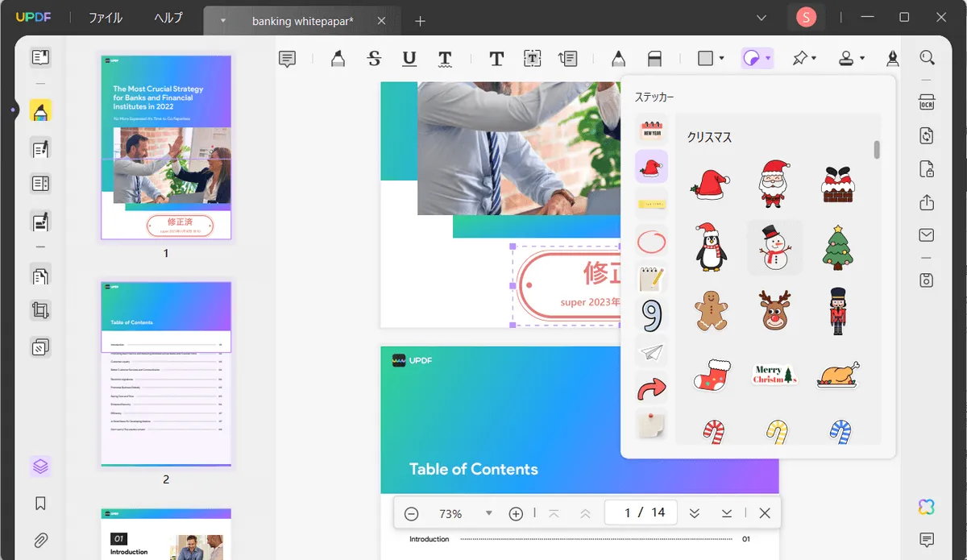This screenshot has height=560, width=967.
Task: Insert the Merry Christmas text sticker
Action: point(774,375)
